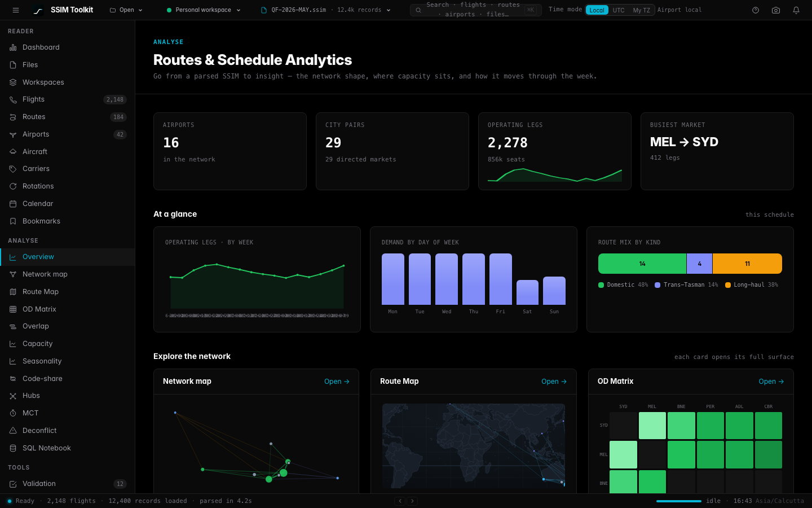Open the OD Matrix card link

click(771, 382)
